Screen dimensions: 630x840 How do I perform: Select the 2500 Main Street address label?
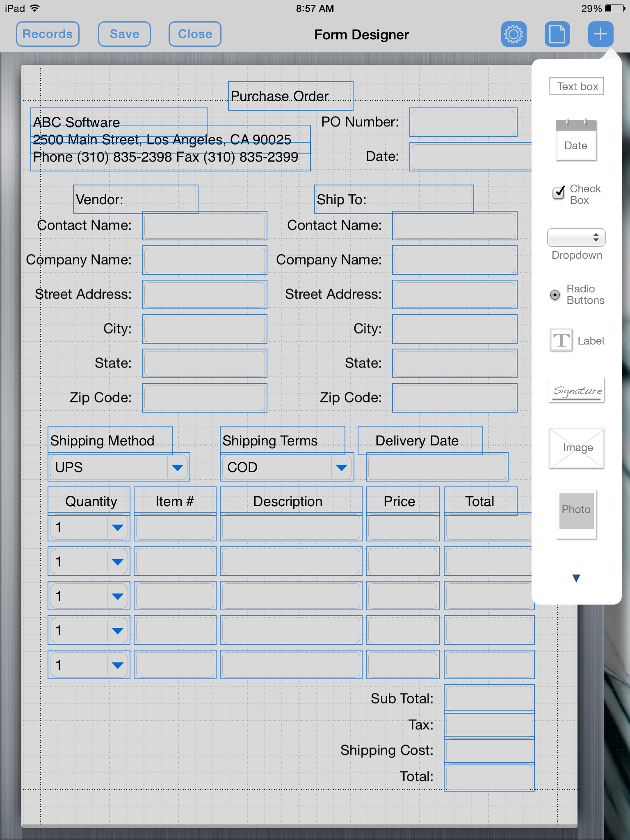[x=171, y=139]
